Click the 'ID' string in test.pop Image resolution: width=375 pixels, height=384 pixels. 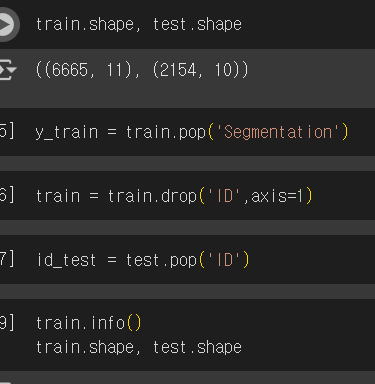pos(224,260)
